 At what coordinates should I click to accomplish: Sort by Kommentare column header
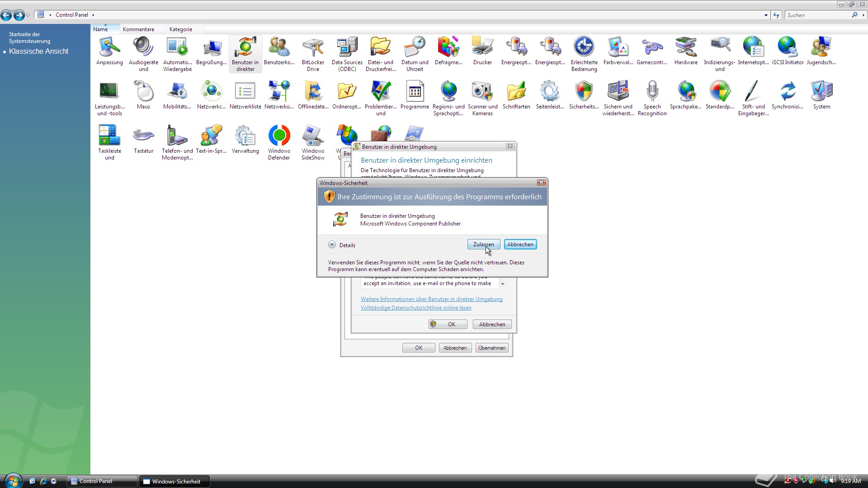coord(143,29)
